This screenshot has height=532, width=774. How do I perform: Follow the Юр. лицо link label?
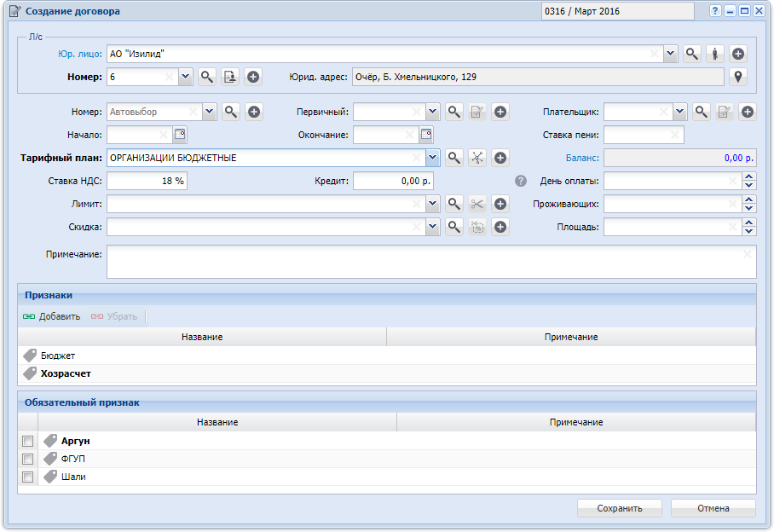click(80, 54)
